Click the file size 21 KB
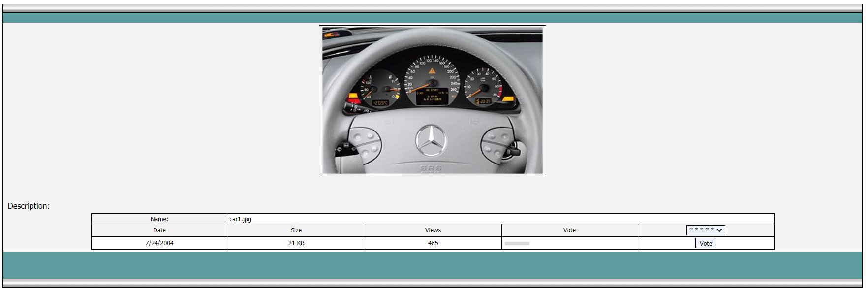Screen dimensions: 868x295 [296, 243]
